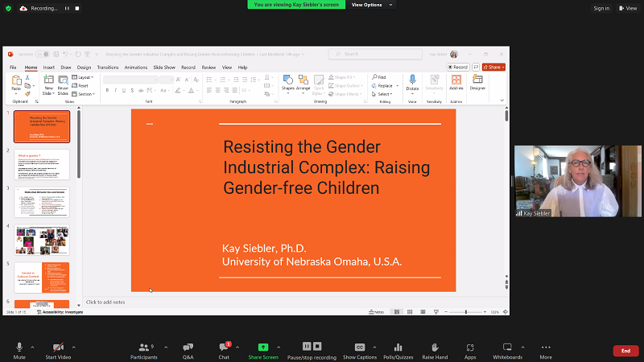Select slide 3 thumbnail in slide panel

coord(42,202)
